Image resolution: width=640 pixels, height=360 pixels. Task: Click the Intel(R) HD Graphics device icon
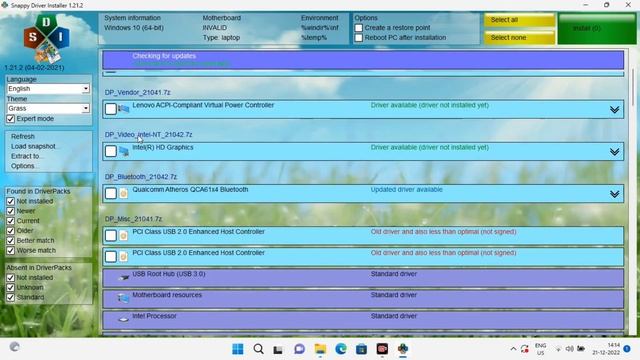coord(124,151)
